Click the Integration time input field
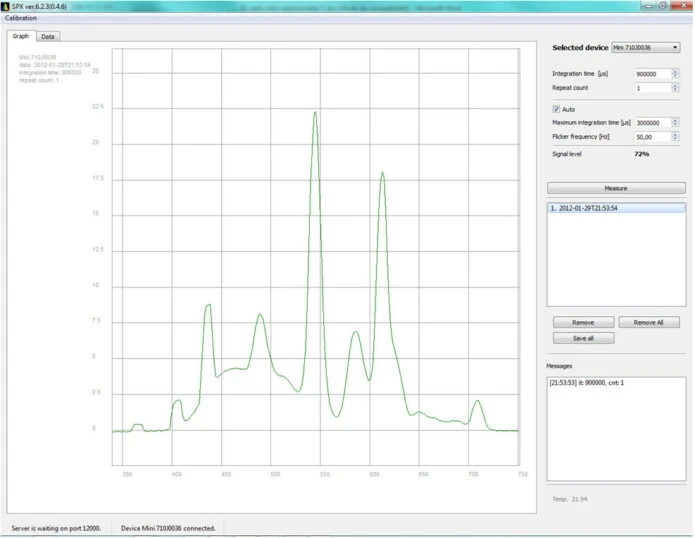This screenshot has width=695, height=538. tap(653, 74)
